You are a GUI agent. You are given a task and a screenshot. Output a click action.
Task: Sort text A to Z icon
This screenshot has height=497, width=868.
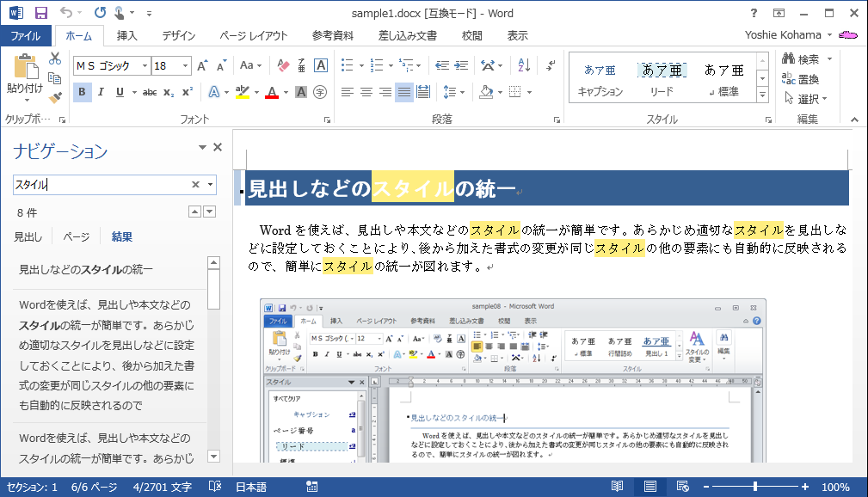pos(524,65)
